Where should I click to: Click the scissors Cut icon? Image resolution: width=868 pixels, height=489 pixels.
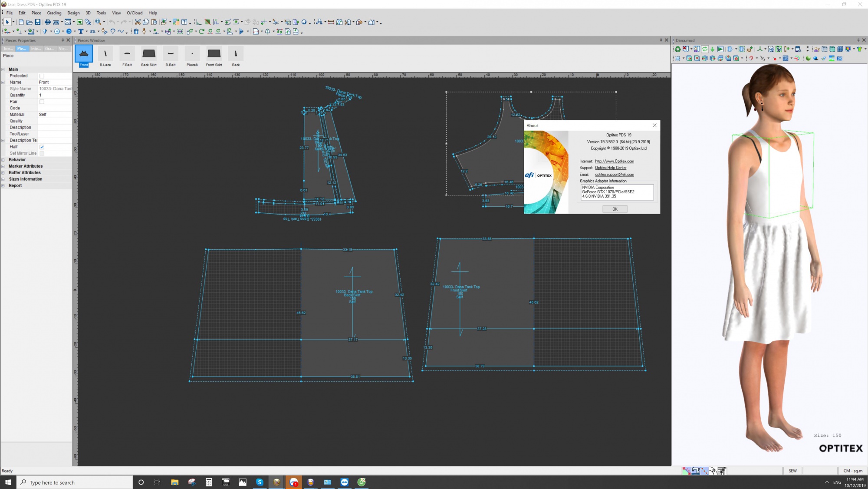pyautogui.click(x=138, y=22)
